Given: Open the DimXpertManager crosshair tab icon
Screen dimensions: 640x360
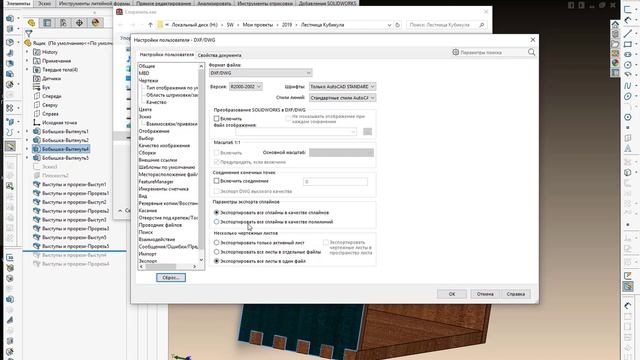Looking at the screenshot, I should (79, 22).
